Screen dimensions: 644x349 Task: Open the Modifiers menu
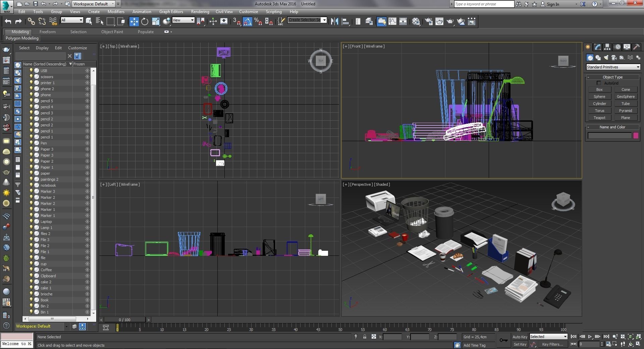pos(116,11)
